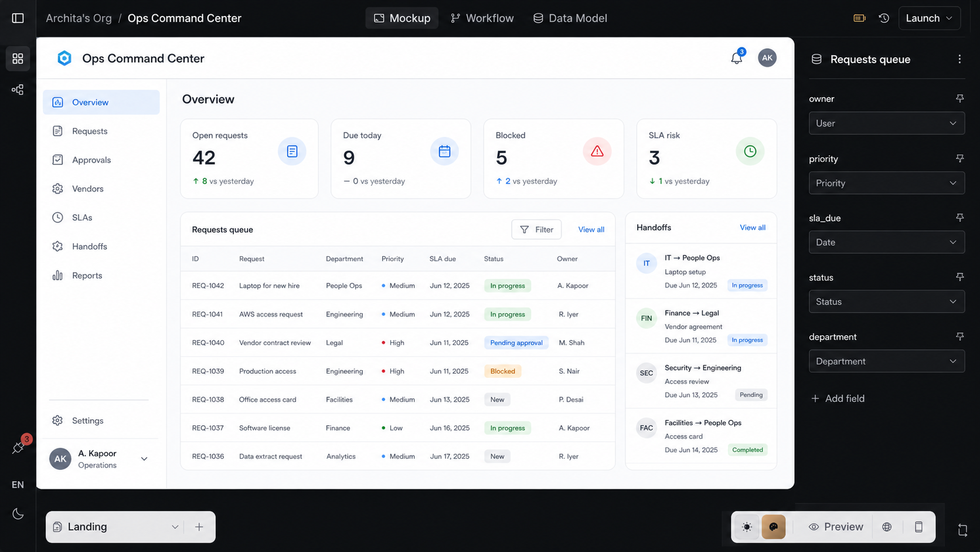Pin the priority field
This screenshot has height=552, width=980.
point(959,158)
